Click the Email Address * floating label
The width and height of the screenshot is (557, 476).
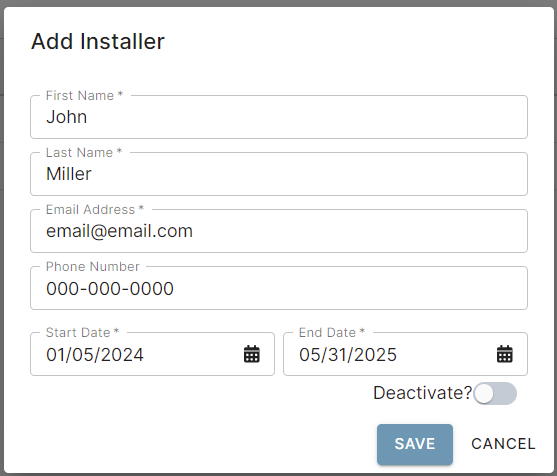(95, 210)
